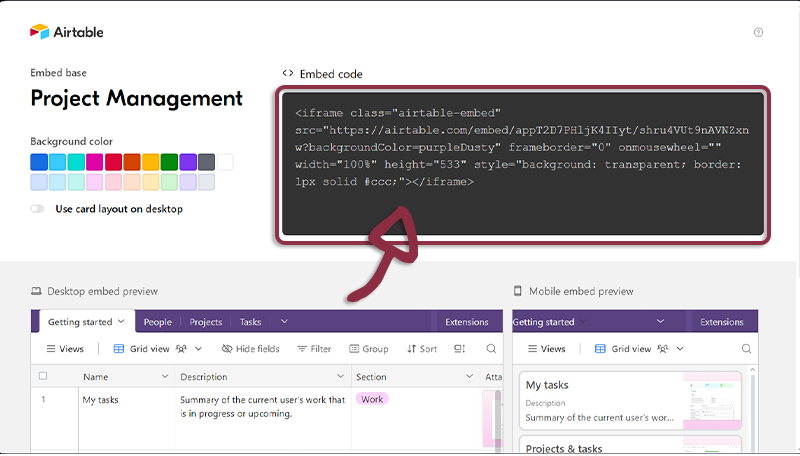Switch to the People table tab

click(157, 322)
